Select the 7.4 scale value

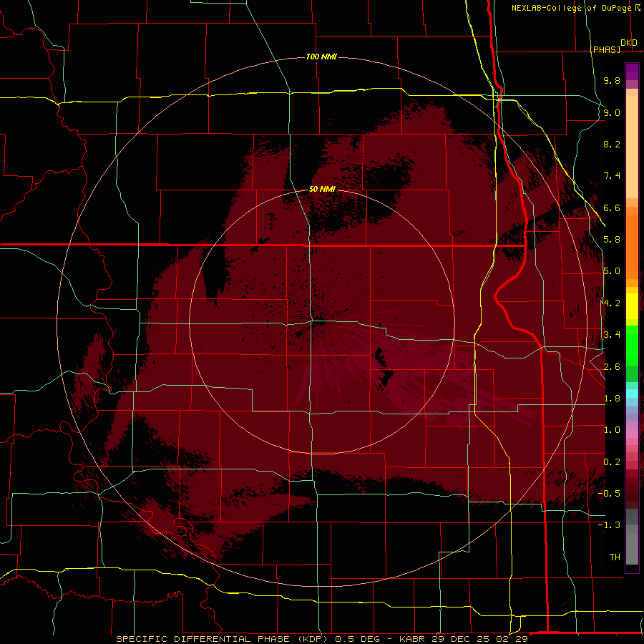point(612,176)
